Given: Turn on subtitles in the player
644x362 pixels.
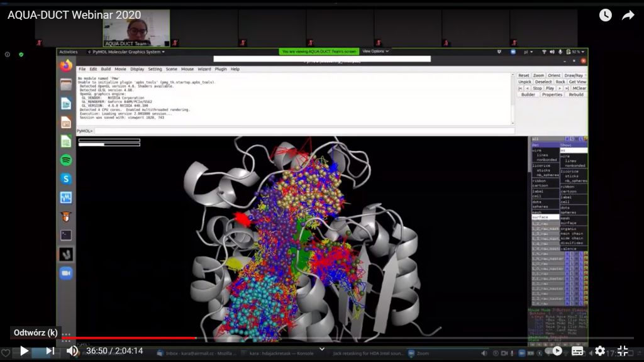Looking at the screenshot, I should (577, 351).
